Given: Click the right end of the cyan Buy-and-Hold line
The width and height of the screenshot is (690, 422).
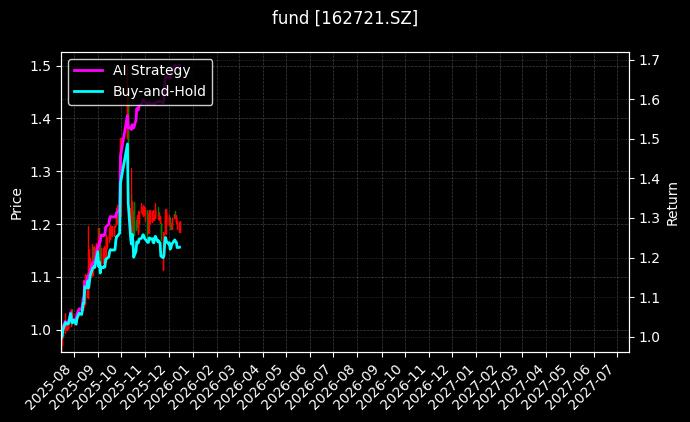Looking at the screenshot, I should [180, 247].
